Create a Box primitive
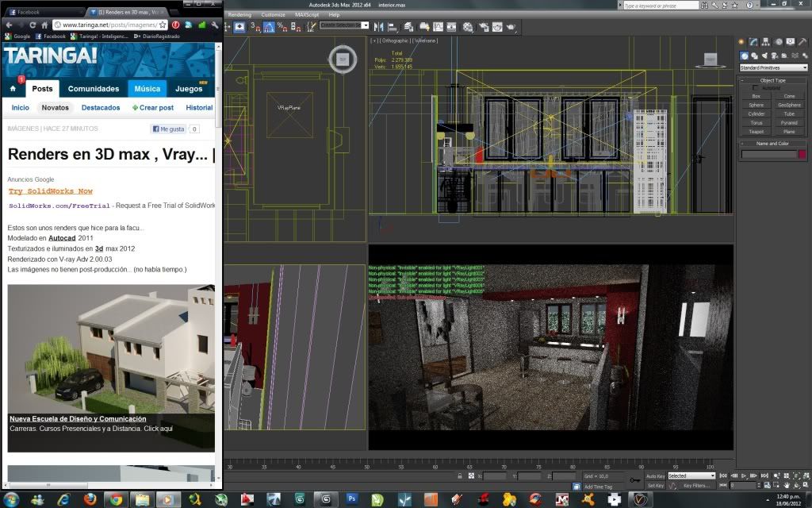 [756, 96]
